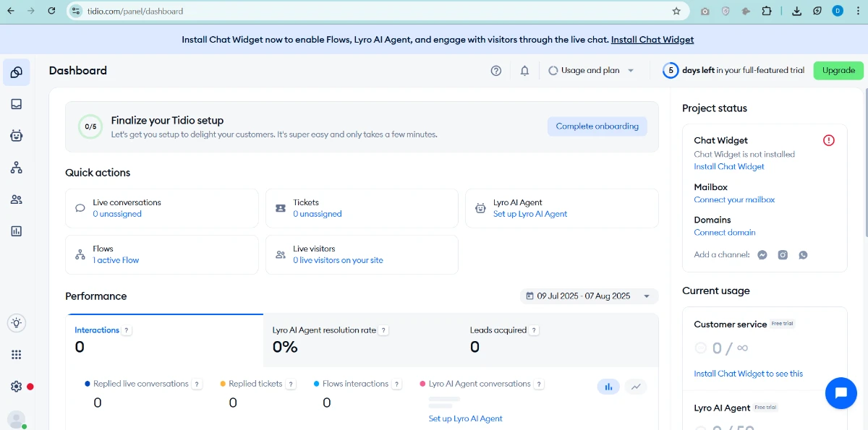The width and height of the screenshot is (868, 430).
Task: Open 0 unassigned under Tickets
Action: [318, 214]
